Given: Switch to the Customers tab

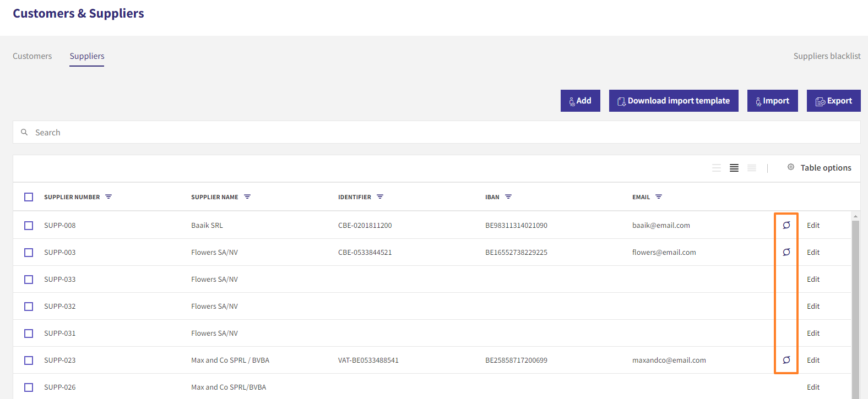Looking at the screenshot, I should tap(32, 56).
